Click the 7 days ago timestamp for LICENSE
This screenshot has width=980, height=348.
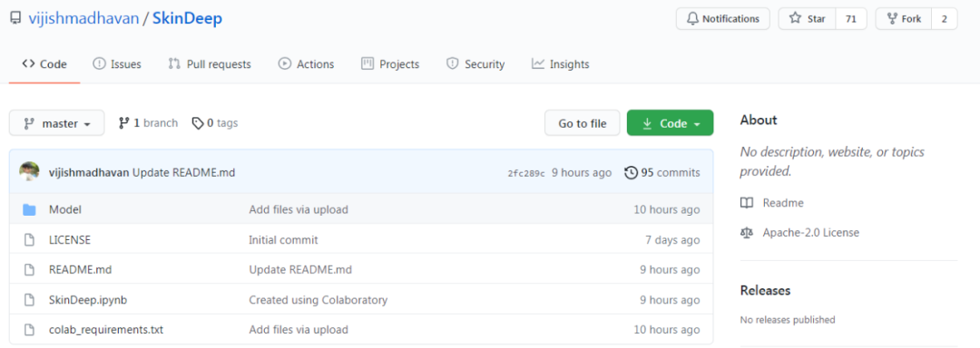click(x=672, y=239)
